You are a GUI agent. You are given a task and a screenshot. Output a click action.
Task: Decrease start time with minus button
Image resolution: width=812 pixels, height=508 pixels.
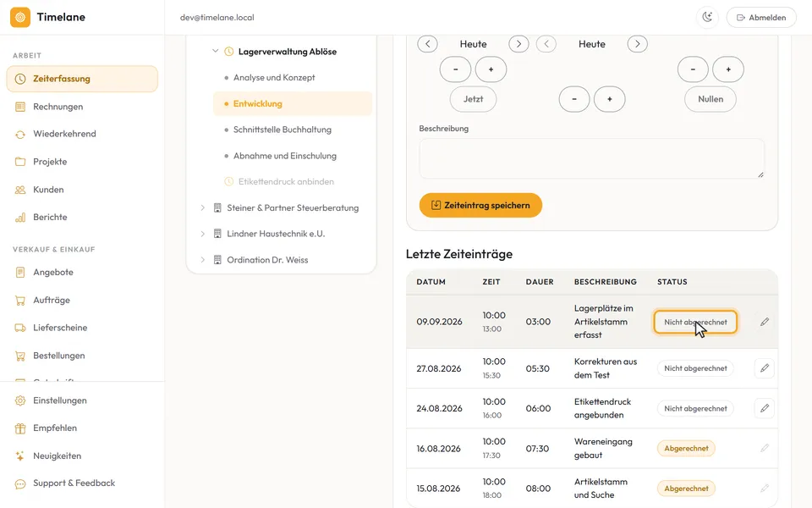click(455, 69)
